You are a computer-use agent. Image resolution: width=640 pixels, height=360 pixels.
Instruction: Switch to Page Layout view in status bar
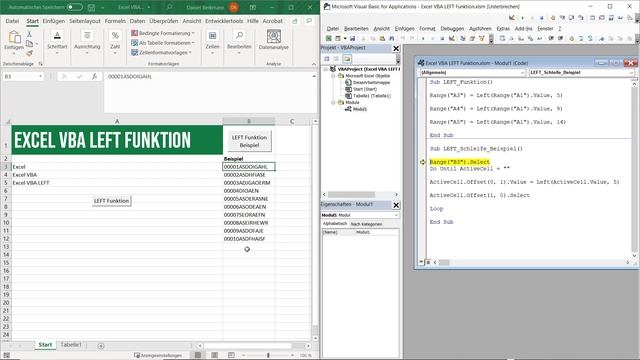214,355
